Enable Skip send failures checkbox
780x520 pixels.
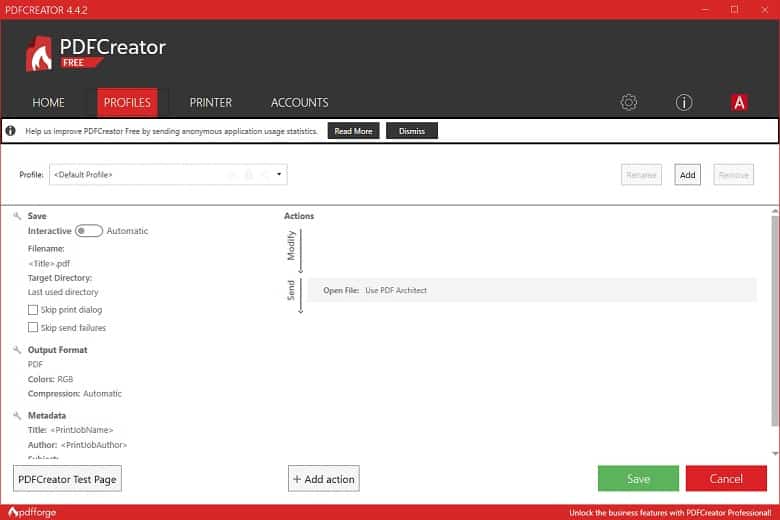point(33,327)
